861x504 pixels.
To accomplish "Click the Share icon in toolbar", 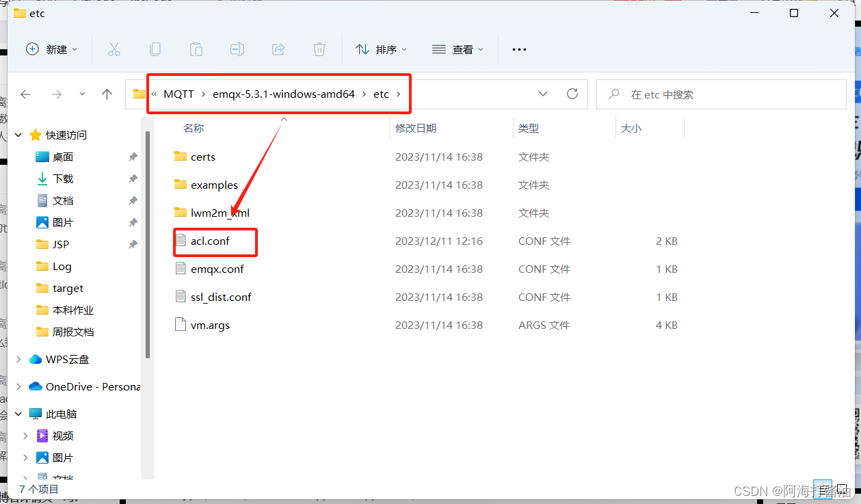I will 278,49.
